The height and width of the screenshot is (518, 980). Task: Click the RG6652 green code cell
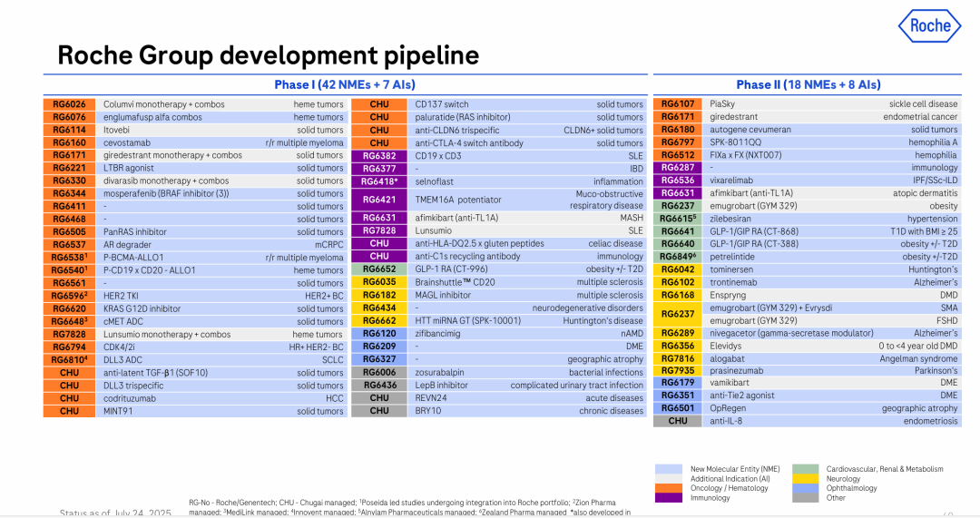pos(379,269)
